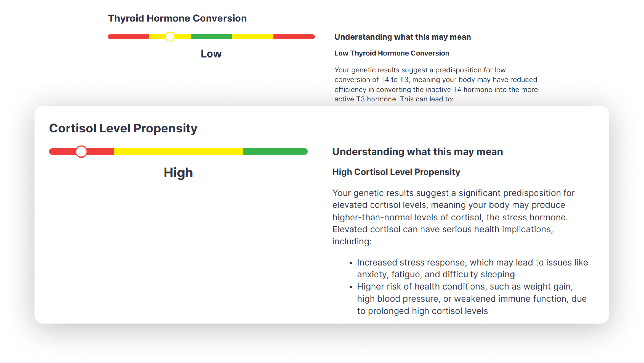Click the paragraph about elevated cortisol levels

(x=453, y=217)
